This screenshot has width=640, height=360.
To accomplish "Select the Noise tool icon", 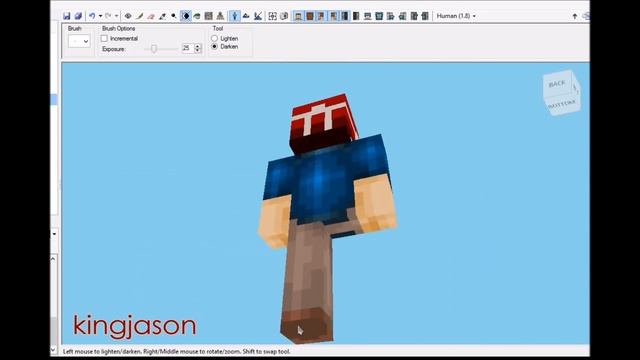I will 209,16.
